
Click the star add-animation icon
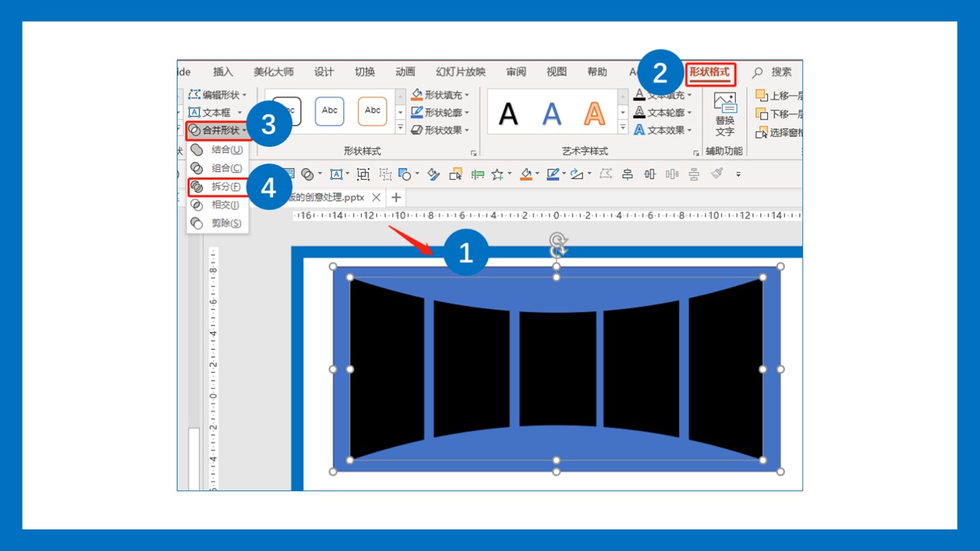point(497,174)
